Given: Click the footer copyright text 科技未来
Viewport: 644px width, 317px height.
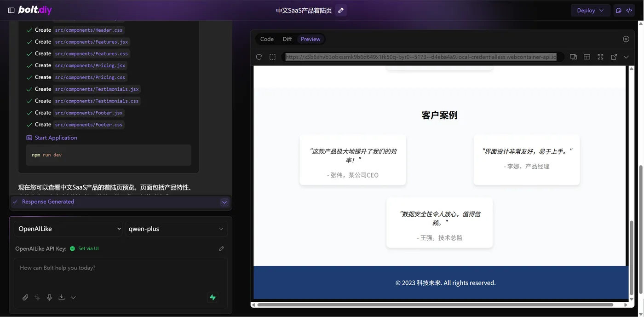Looking at the screenshot, I should pos(445,283).
